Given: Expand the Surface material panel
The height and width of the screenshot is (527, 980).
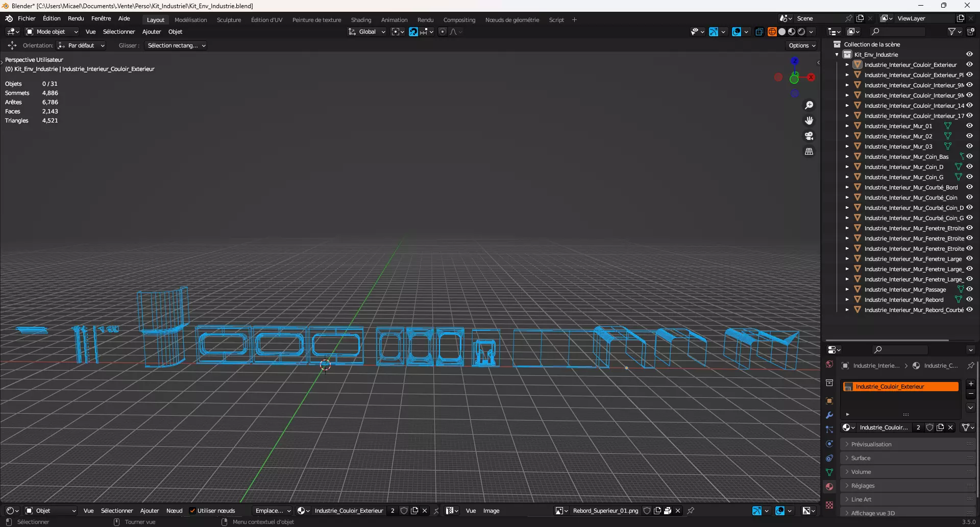Looking at the screenshot, I should [x=909, y=458].
